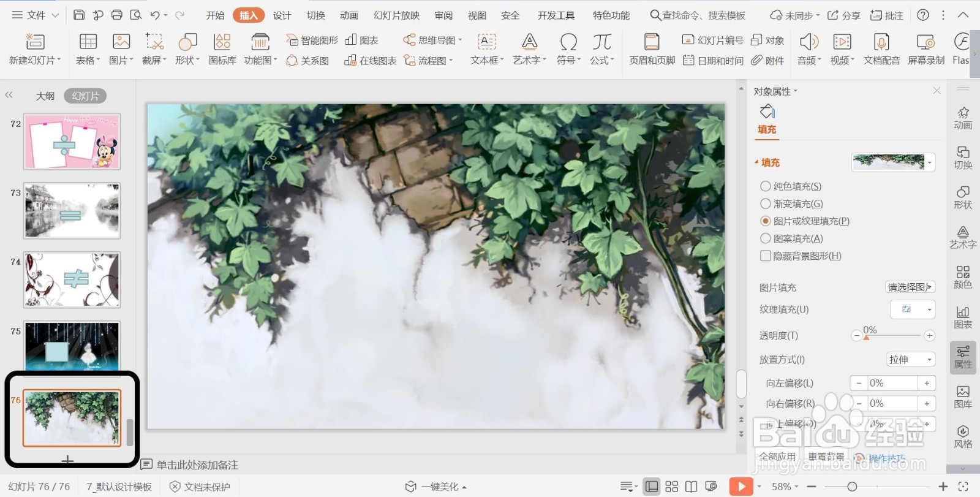Open the Screenshot 截屏 tool

154,49
